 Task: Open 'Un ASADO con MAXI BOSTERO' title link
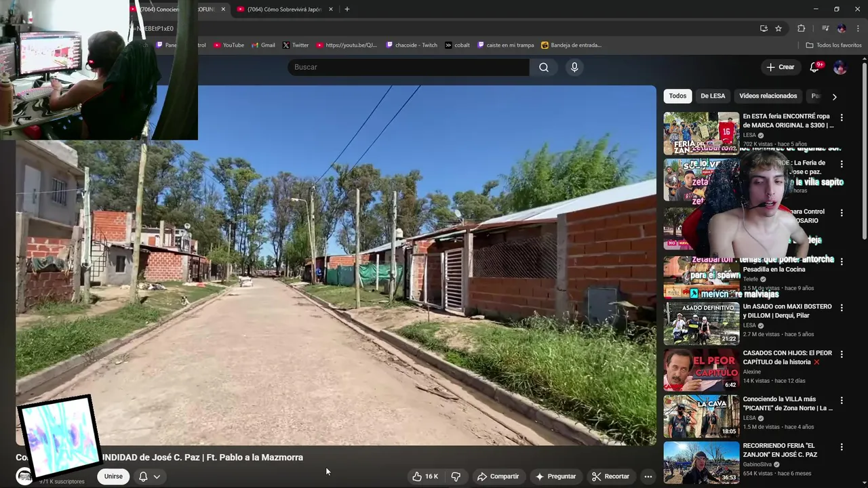coord(787,311)
